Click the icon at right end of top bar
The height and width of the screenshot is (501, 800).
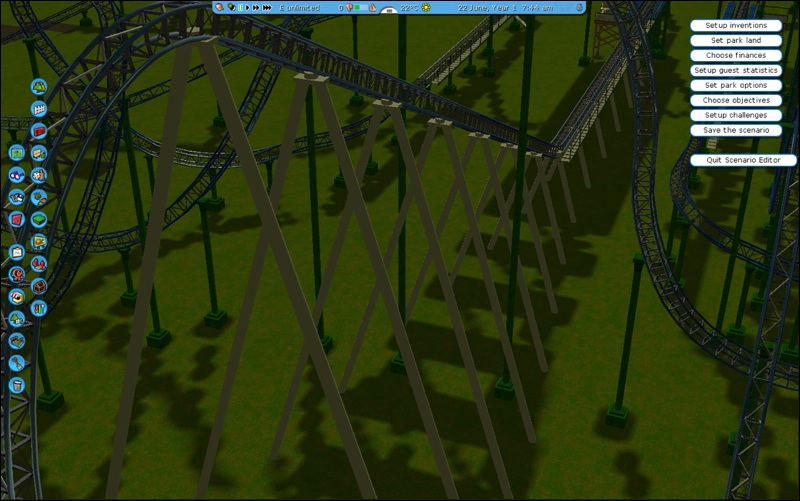[580, 8]
